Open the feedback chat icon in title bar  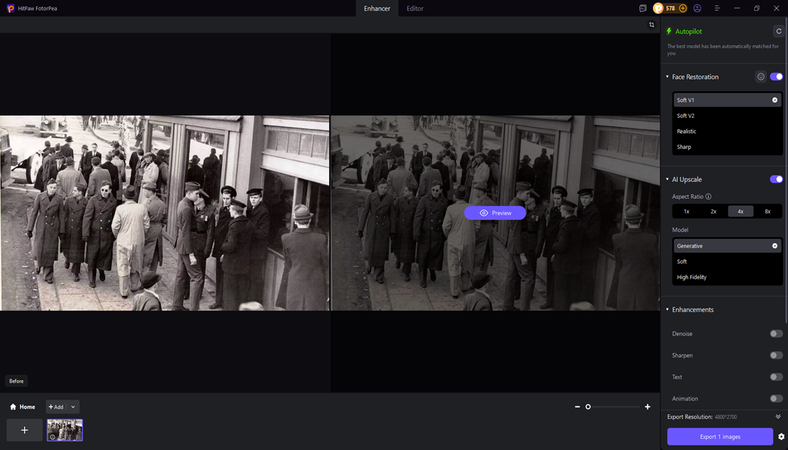pos(642,8)
